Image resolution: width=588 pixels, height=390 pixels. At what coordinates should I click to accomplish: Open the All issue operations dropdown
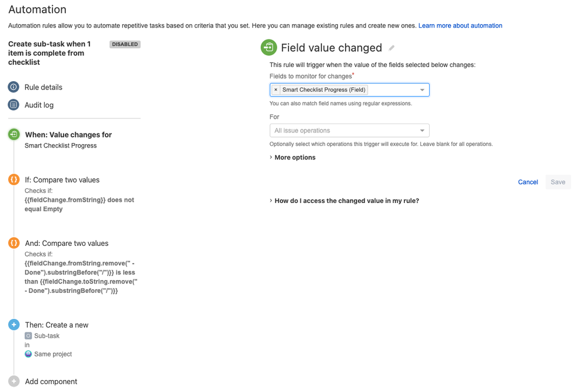coord(350,131)
